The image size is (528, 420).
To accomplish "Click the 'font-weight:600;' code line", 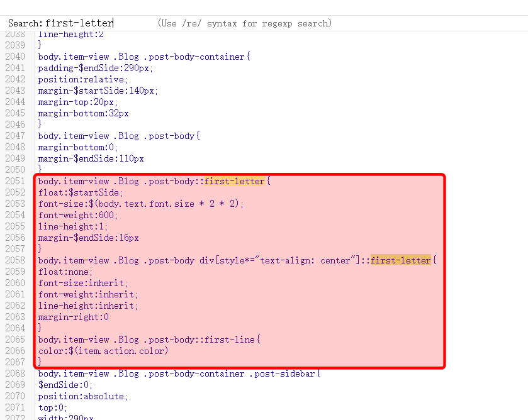I will [x=77, y=215].
